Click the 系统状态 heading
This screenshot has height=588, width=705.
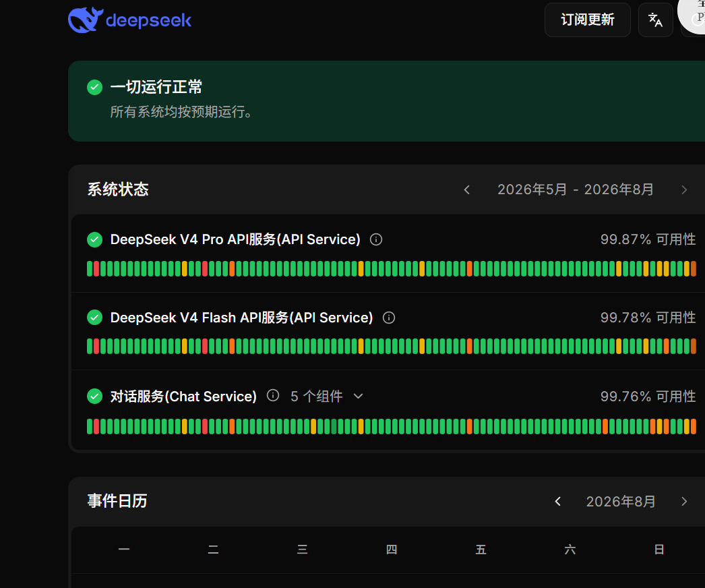tap(118, 189)
